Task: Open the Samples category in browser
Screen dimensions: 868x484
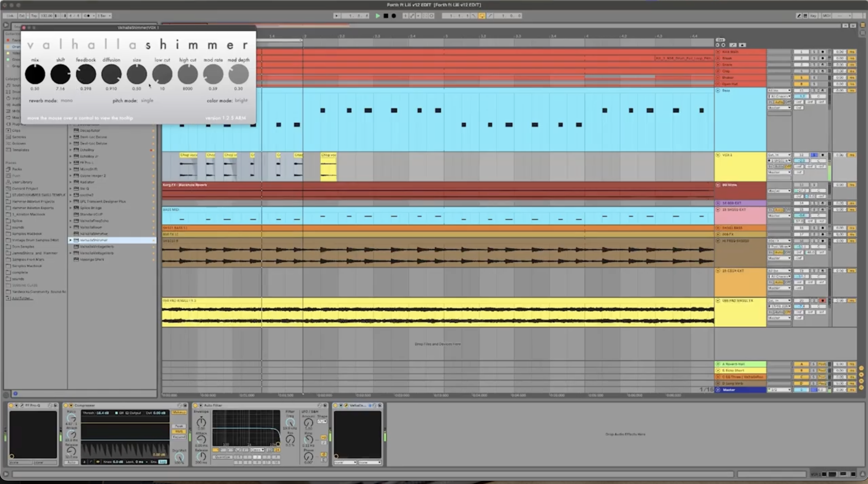Action: tap(19, 137)
